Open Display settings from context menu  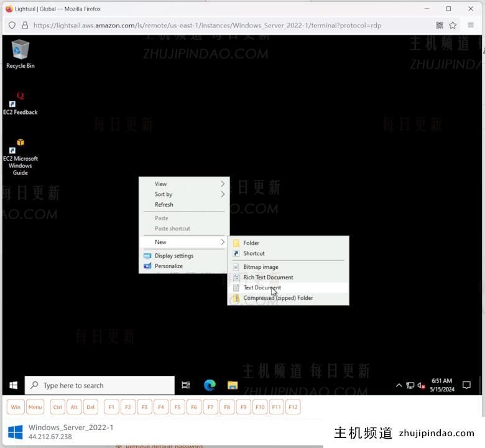click(x=184, y=256)
